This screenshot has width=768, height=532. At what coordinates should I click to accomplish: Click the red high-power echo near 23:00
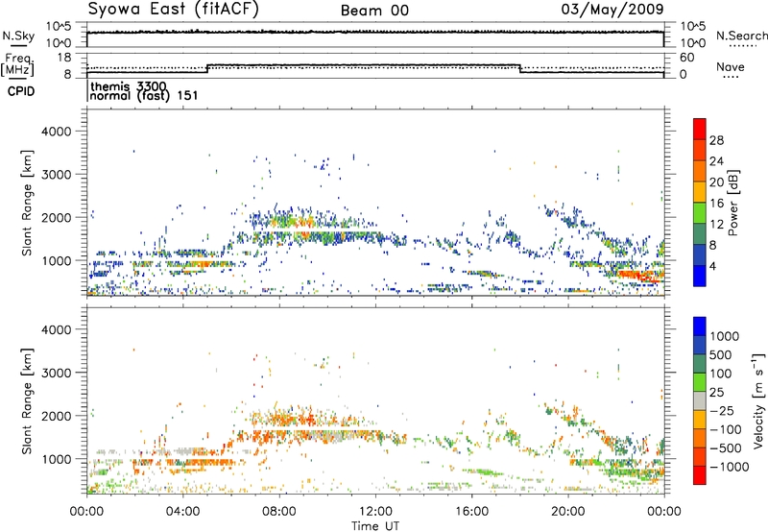[639, 275]
